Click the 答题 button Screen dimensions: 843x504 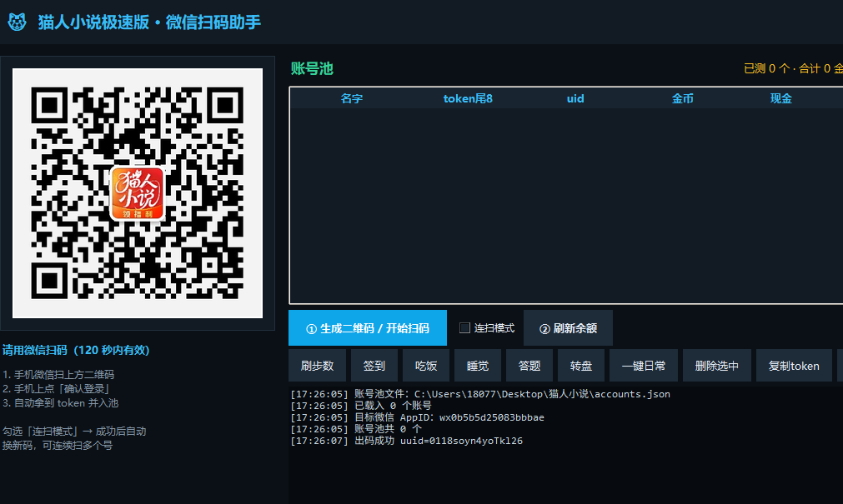(x=529, y=366)
